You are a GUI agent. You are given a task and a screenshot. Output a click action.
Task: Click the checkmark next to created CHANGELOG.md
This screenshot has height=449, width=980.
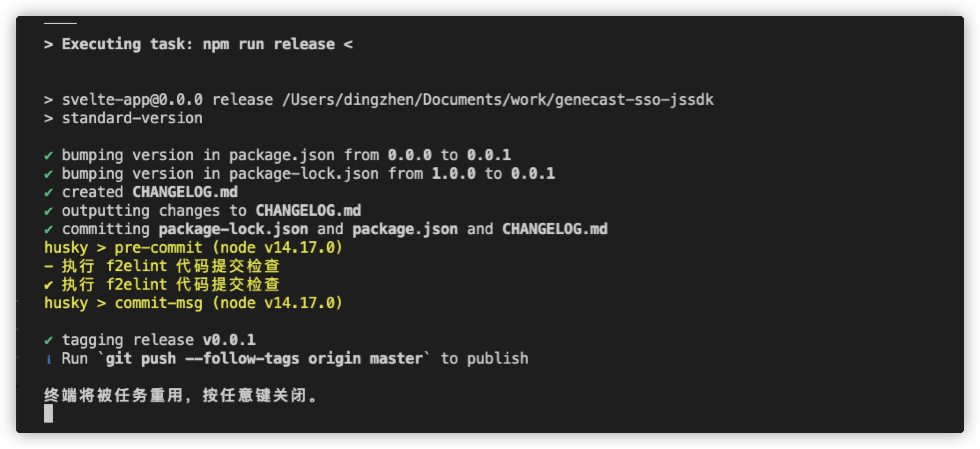(x=48, y=192)
